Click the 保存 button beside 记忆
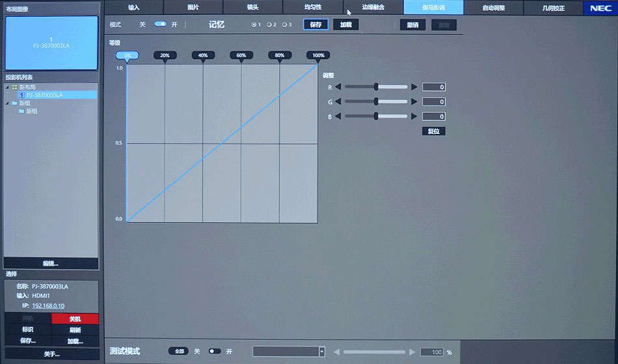This screenshot has height=364, width=618. 316,25
